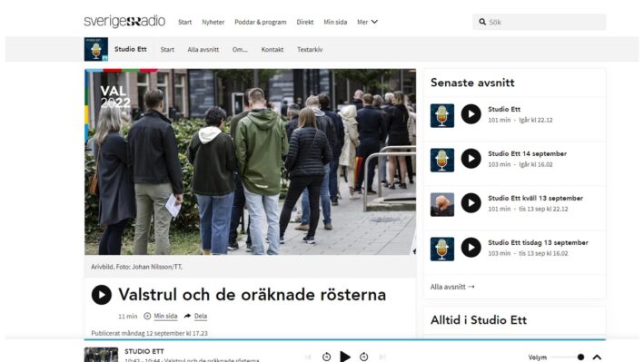The height and width of the screenshot is (362, 644).
Task: Click the Min sida link under the headline
Action: click(165, 316)
